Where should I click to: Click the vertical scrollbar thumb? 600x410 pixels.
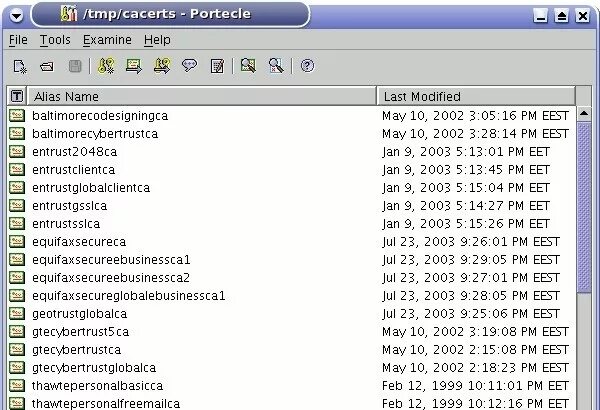(x=584, y=208)
